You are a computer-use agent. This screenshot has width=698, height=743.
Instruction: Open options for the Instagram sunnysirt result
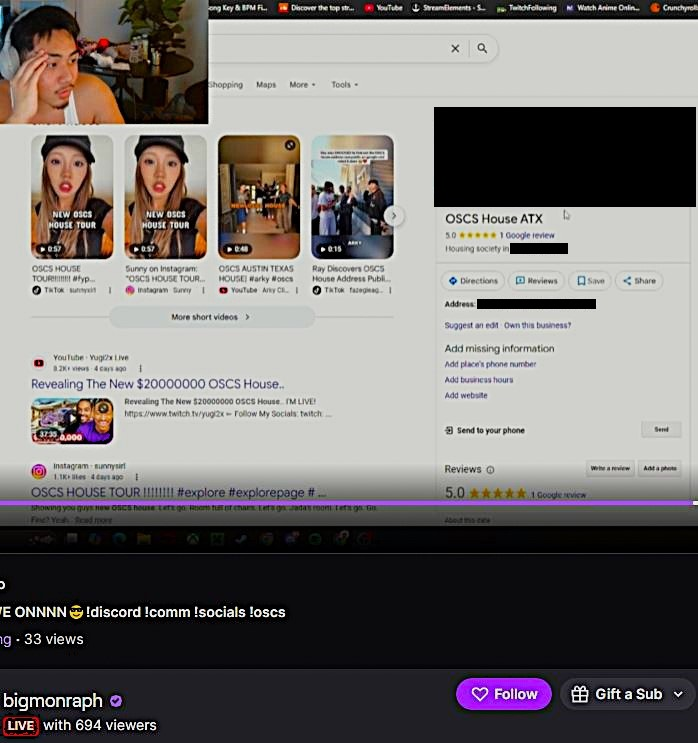[x=136, y=477]
